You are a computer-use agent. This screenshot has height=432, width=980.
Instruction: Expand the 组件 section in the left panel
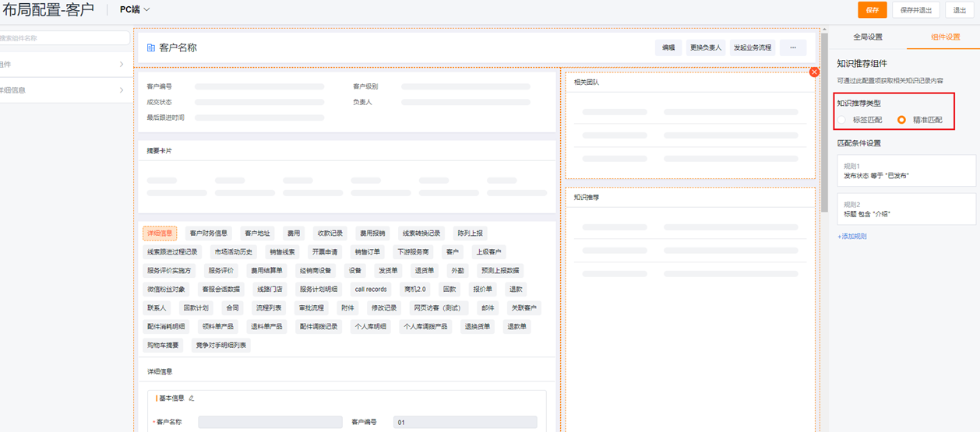(62, 65)
